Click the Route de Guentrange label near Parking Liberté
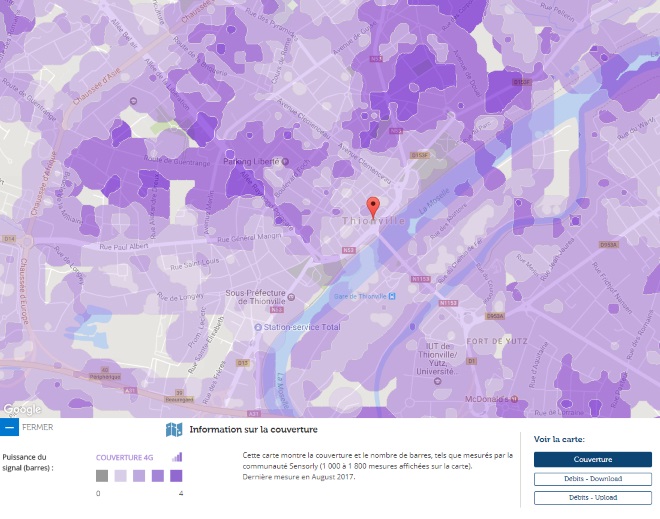 point(177,160)
